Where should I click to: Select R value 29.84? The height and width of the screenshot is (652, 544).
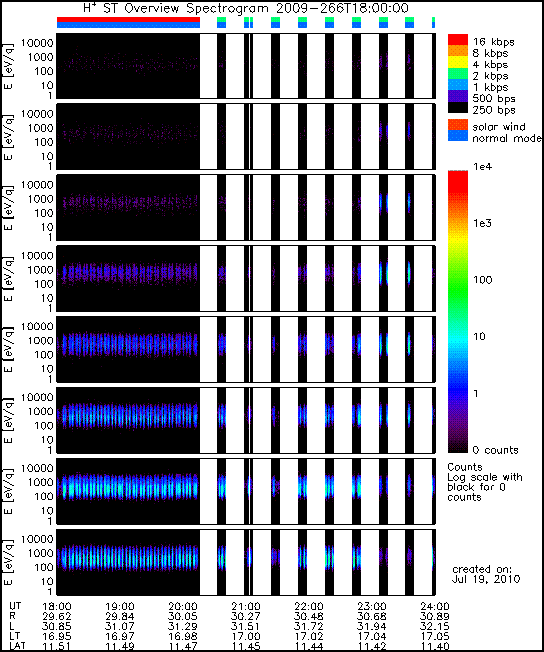tap(120, 617)
